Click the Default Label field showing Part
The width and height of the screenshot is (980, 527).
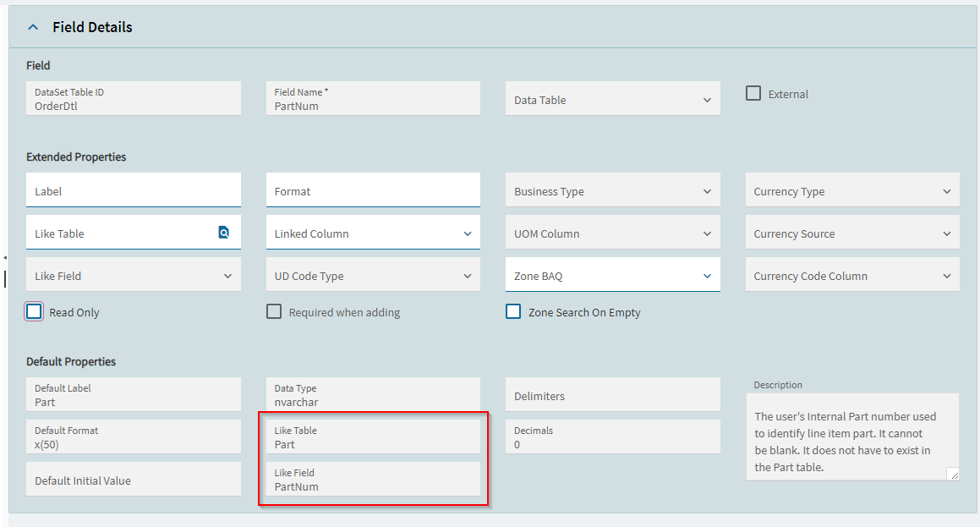[133, 394]
